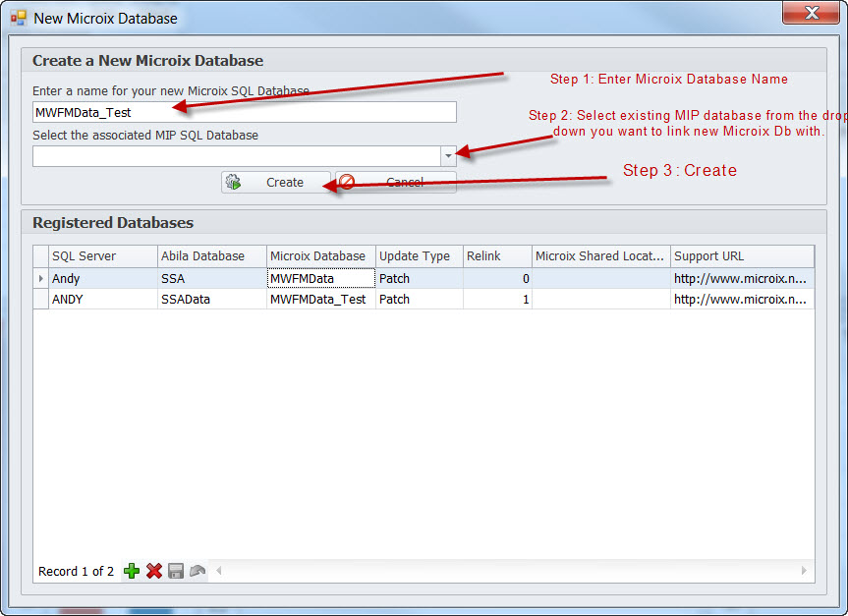Open the associated MIP SQL Database dropdown
Viewport: 848px width, 616px height.
point(448,155)
